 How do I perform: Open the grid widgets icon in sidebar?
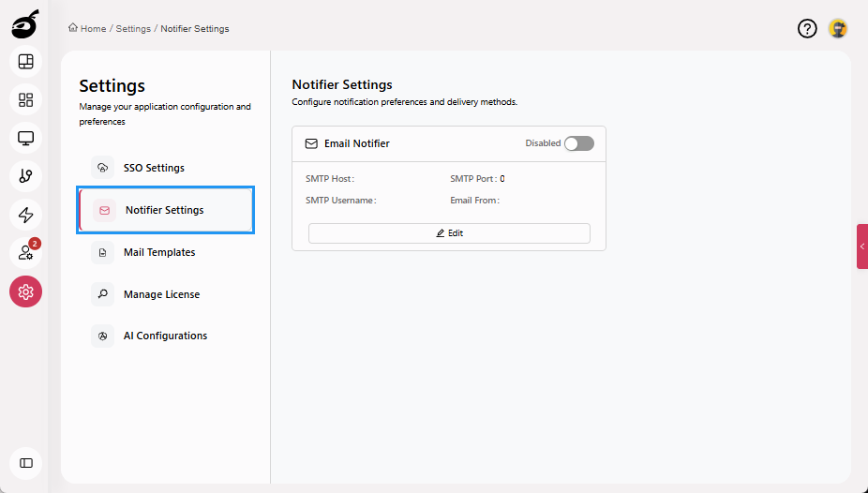[25, 99]
